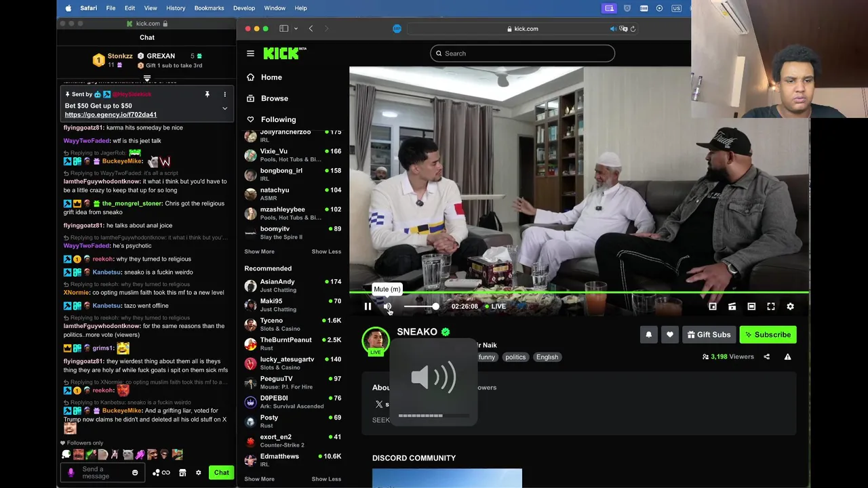Click the green video progress bar

(579, 292)
